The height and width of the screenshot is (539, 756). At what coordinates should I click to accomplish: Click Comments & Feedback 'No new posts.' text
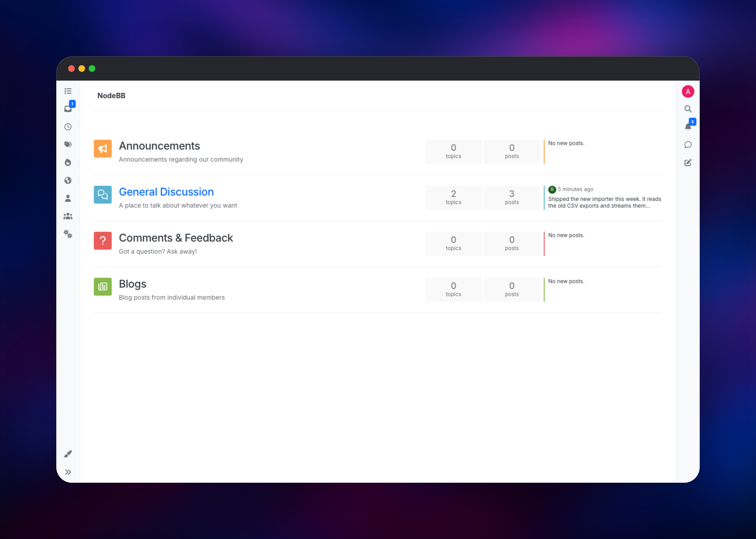(x=566, y=235)
